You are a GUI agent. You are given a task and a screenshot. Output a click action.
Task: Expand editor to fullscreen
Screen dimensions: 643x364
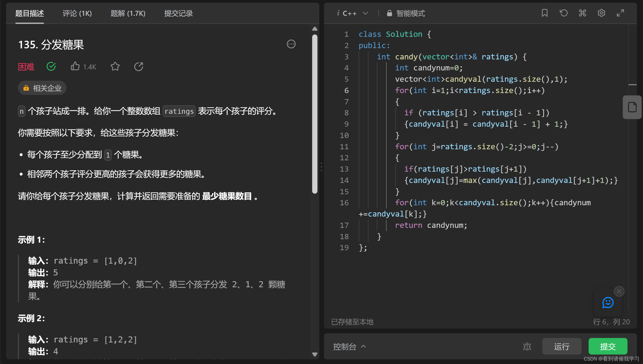click(620, 13)
